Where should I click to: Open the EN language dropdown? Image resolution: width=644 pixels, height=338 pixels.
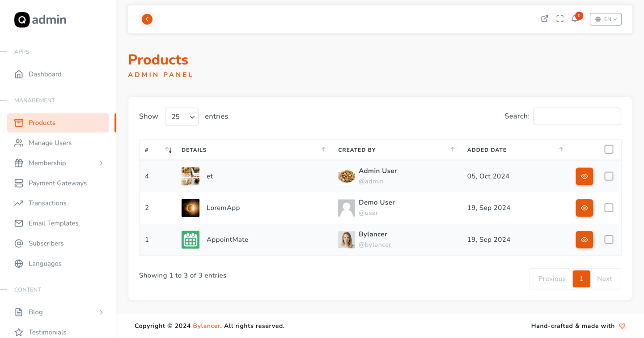click(x=606, y=19)
